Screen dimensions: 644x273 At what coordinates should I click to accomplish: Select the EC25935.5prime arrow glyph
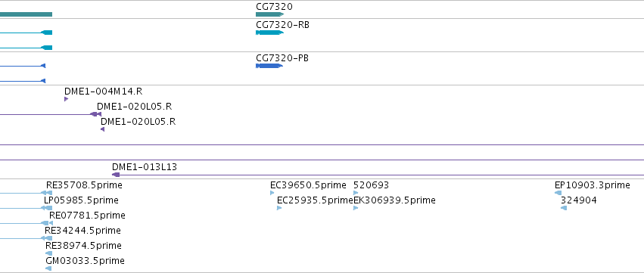click(279, 208)
